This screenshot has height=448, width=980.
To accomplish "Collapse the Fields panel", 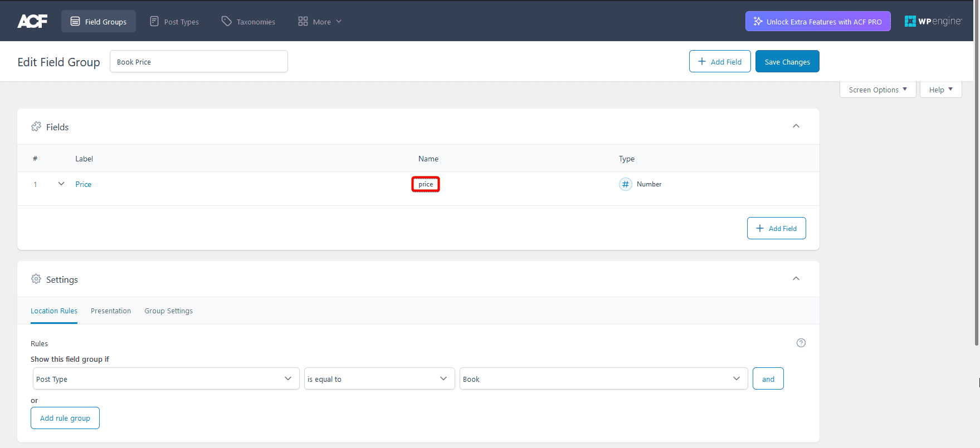I will [x=796, y=126].
